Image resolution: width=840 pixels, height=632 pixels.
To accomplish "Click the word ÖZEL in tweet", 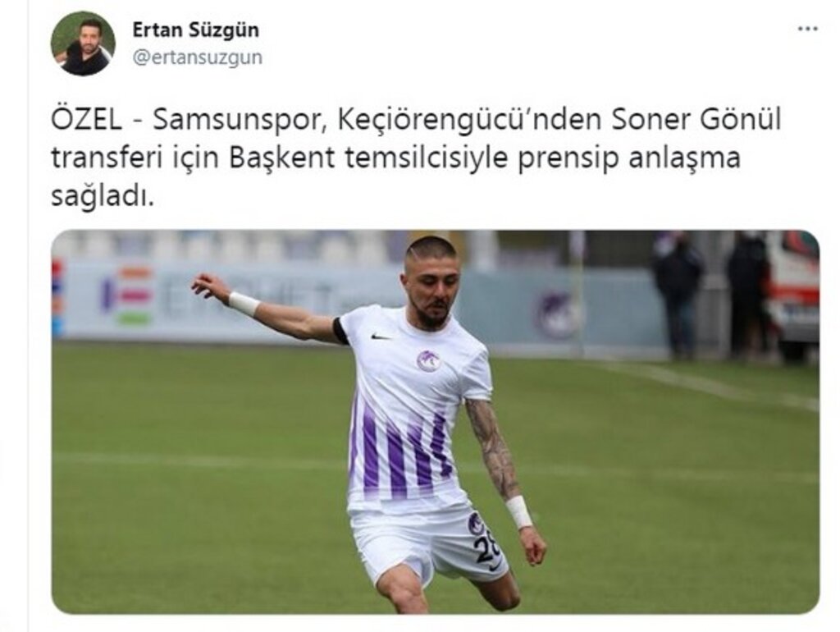I will [x=86, y=119].
